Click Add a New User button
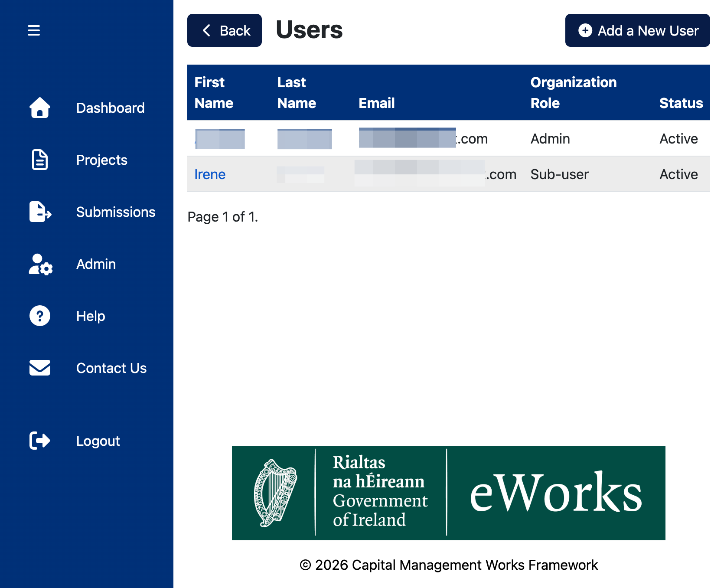The height and width of the screenshot is (588, 724). click(x=638, y=30)
